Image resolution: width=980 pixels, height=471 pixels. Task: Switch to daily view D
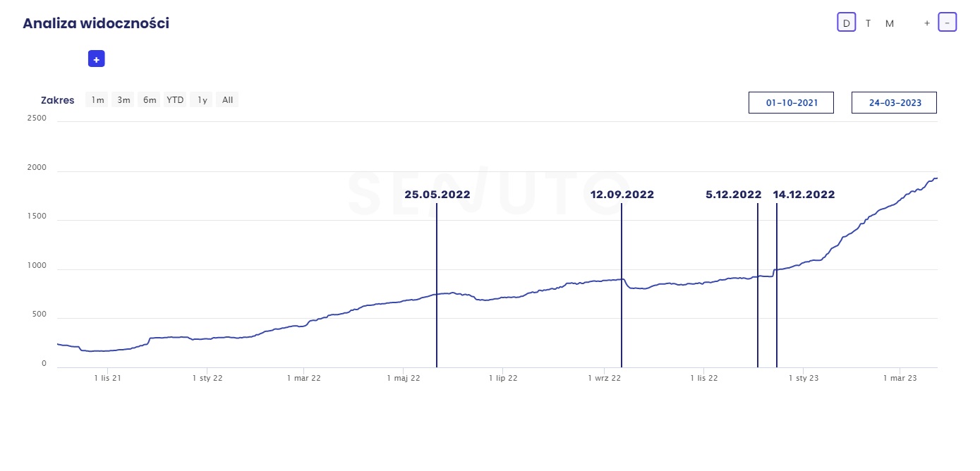coord(847,23)
